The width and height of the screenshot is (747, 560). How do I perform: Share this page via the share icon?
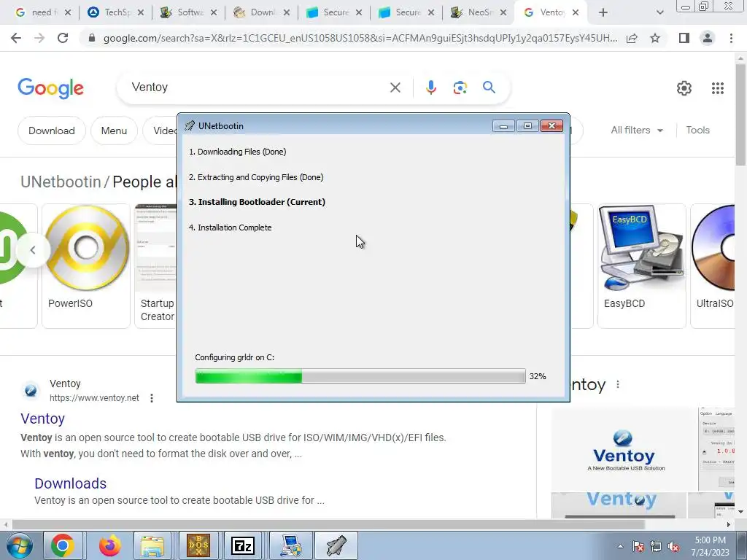click(632, 38)
